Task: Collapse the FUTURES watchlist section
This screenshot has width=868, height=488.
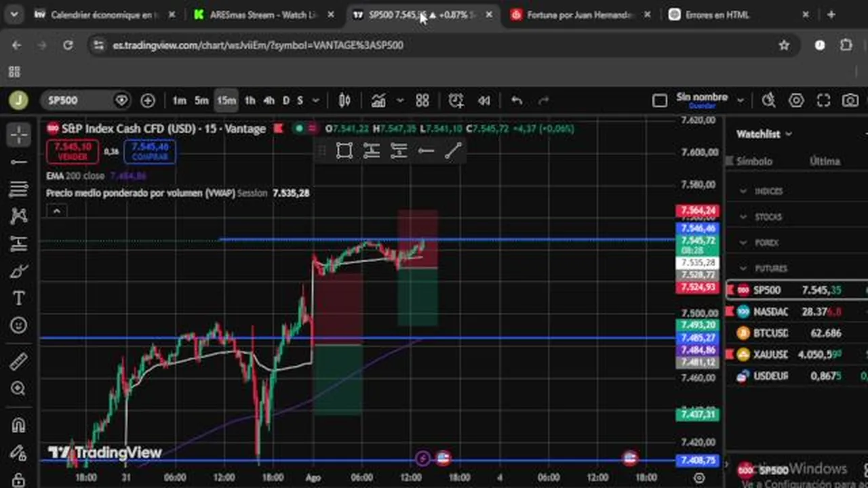Action: [743, 268]
